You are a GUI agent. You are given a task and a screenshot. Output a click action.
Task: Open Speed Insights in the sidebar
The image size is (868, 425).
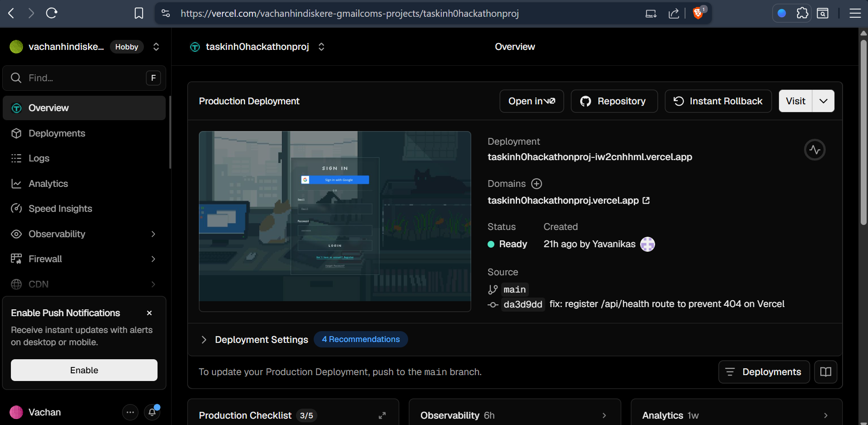tap(84, 209)
